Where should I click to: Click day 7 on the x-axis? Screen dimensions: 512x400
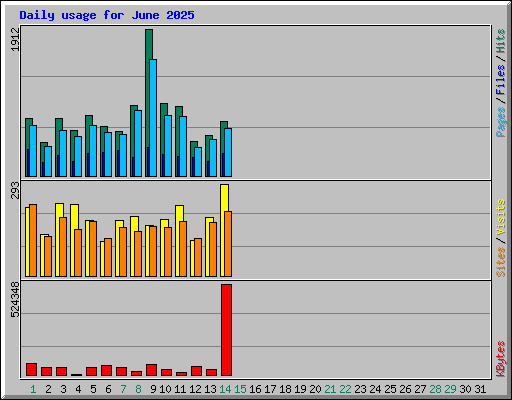click(x=123, y=389)
